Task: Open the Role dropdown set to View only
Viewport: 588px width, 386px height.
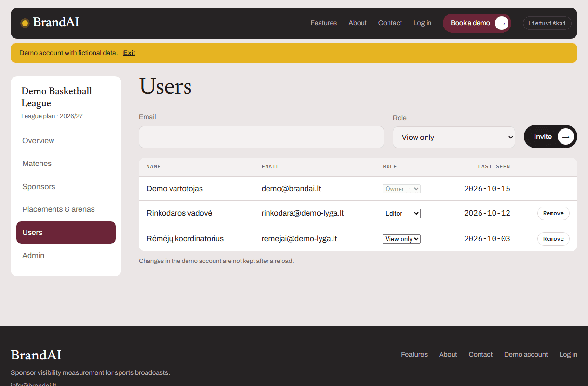Action: pyautogui.click(x=454, y=137)
